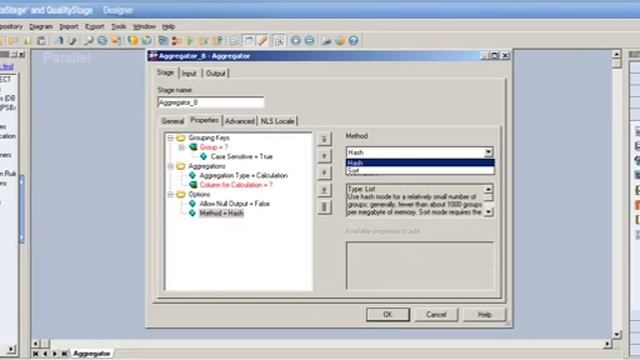Screen dimensions: 640x360
Task: Click the move-to-top arrow button beside property tree
Action: [324, 139]
